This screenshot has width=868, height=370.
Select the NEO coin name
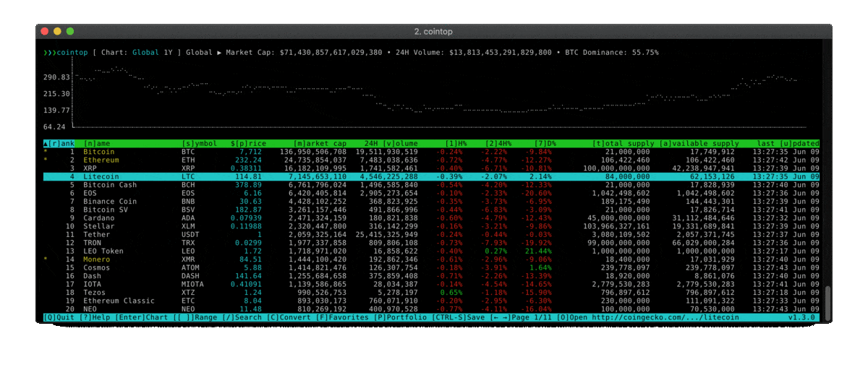tap(90, 309)
